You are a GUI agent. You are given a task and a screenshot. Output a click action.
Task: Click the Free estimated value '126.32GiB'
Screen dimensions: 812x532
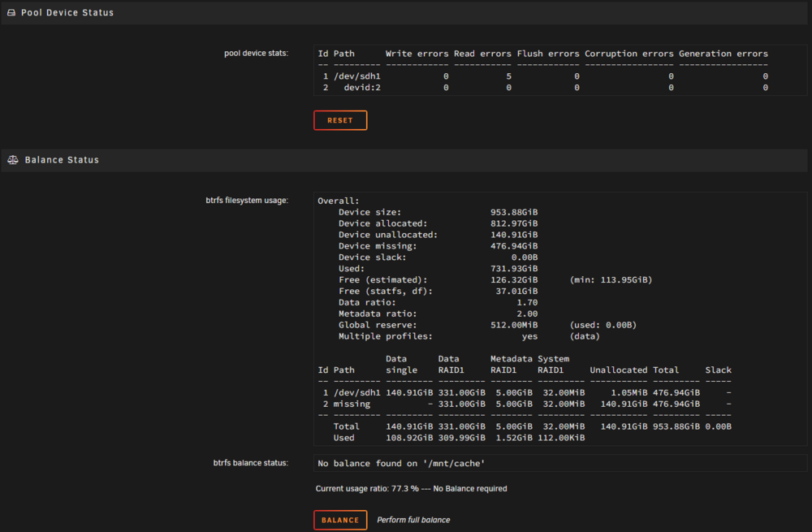tap(514, 279)
